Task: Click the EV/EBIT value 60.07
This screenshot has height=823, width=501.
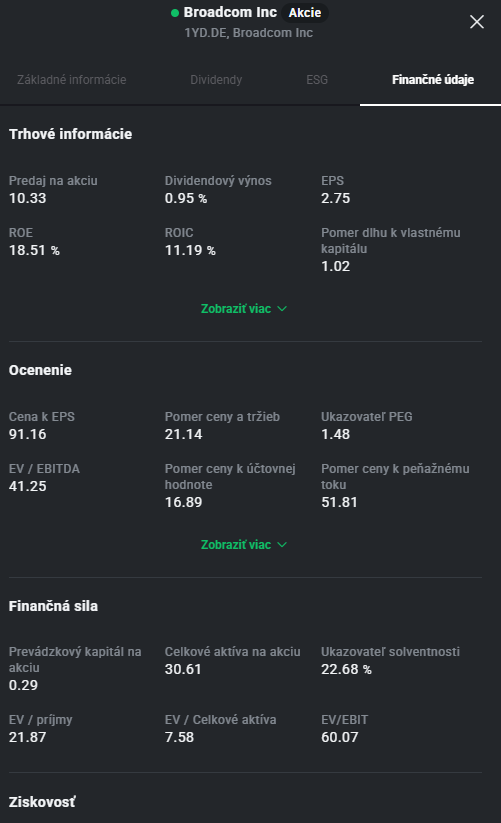Action: click(339, 737)
